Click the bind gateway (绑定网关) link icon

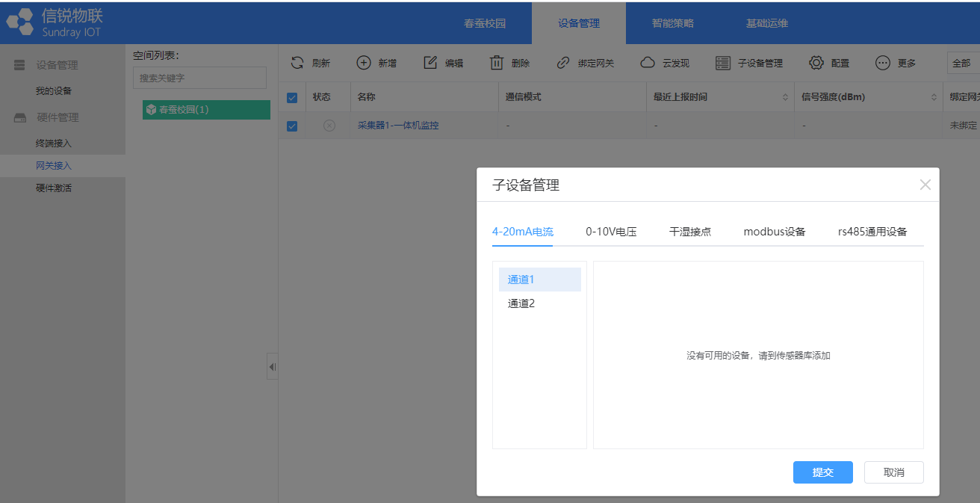[563, 63]
